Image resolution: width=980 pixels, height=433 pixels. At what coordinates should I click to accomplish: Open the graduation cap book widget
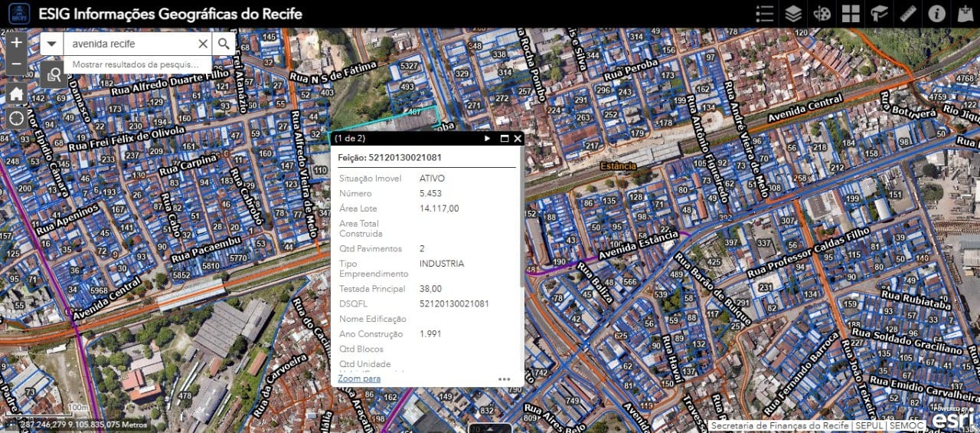tap(879, 14)
